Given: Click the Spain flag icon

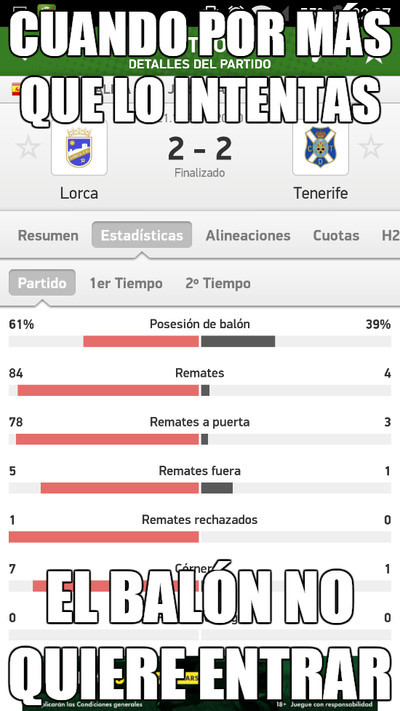Looking at the screenshot, I should [x=17, y=89].
